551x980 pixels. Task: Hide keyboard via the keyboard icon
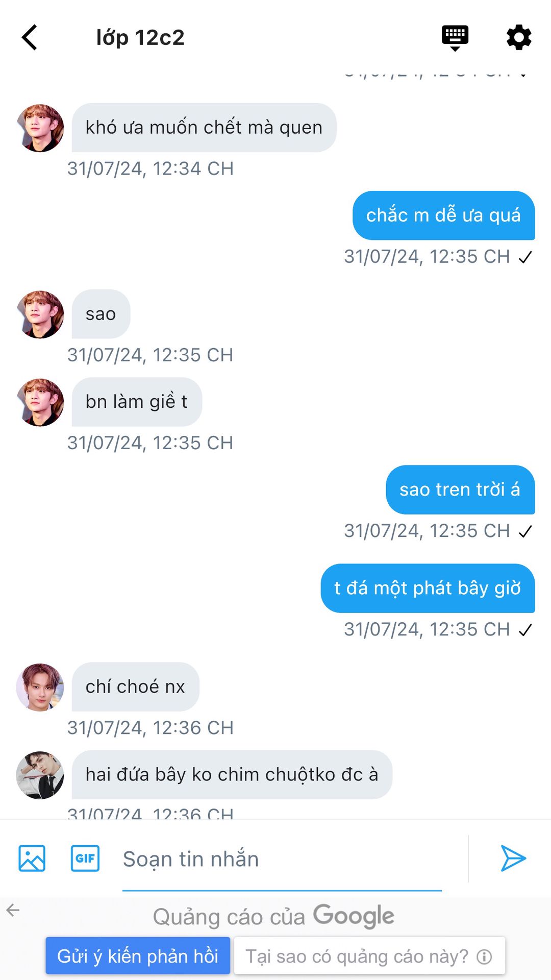(x=455, y=38)
